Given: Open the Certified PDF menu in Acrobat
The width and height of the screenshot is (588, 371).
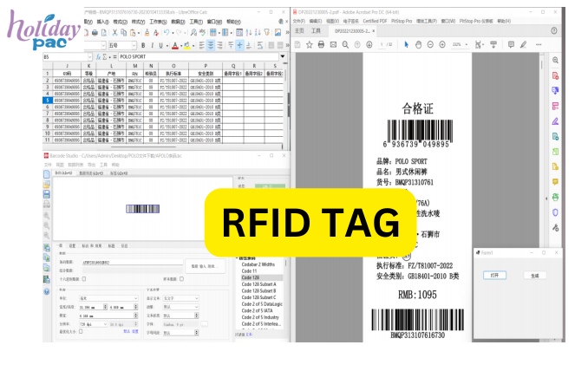Looking at the screenshot, I should [375, 21].
